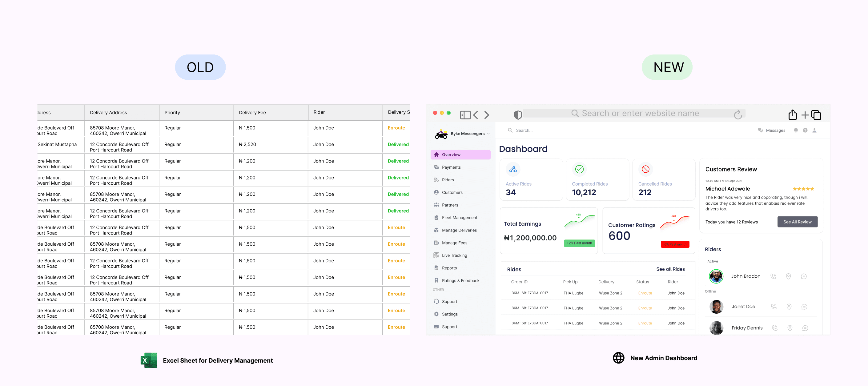This screenshot has width=868, height=386.
Task: Open Live Tracking sidebar item
Action: click(x=454, y=255)
